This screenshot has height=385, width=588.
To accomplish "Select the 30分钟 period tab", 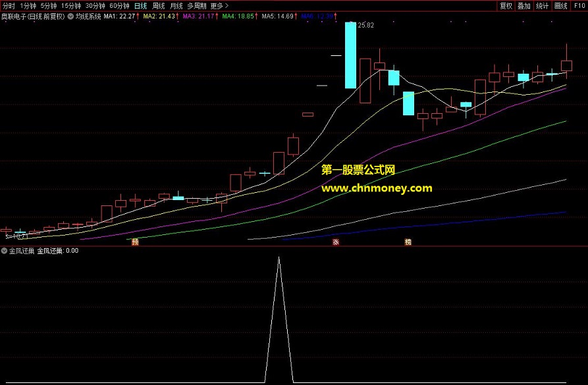I will click(x=95, y=6).
